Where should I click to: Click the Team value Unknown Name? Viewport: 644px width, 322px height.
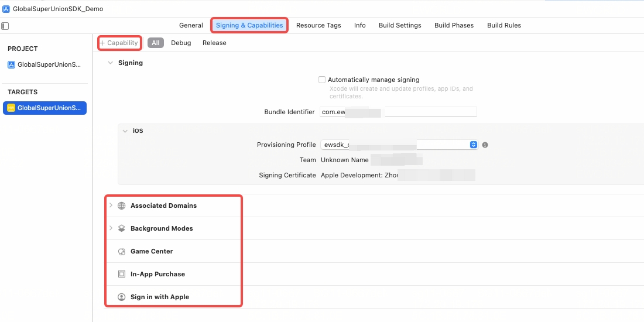pyautogui.click(x=345, y=160)
